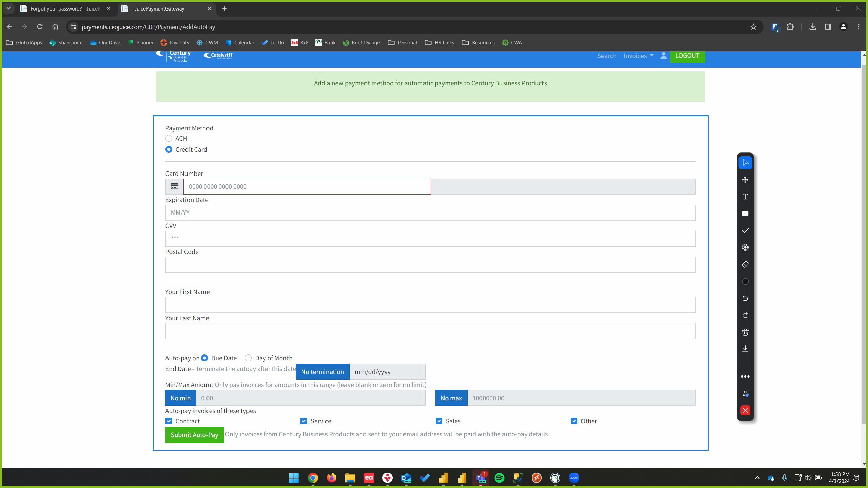Click the Card Number input field
This screenshot has height=488, width=868.
[x=307, y=187]
